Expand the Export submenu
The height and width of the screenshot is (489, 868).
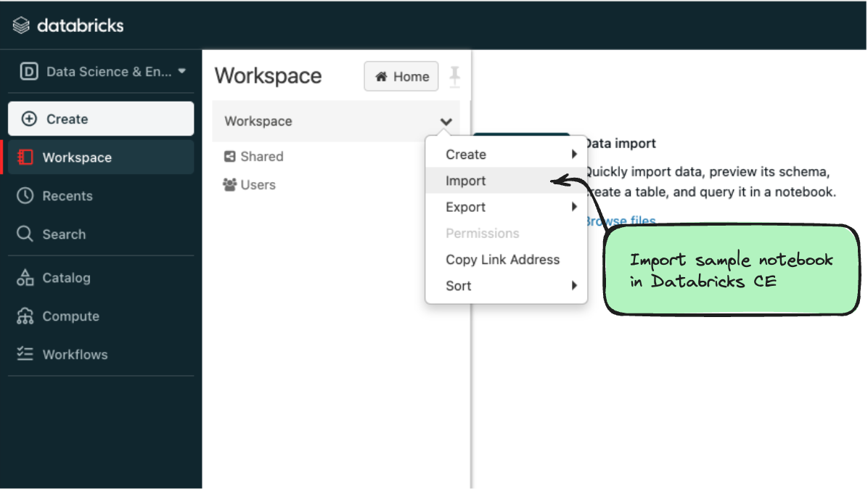coord(574,207)
